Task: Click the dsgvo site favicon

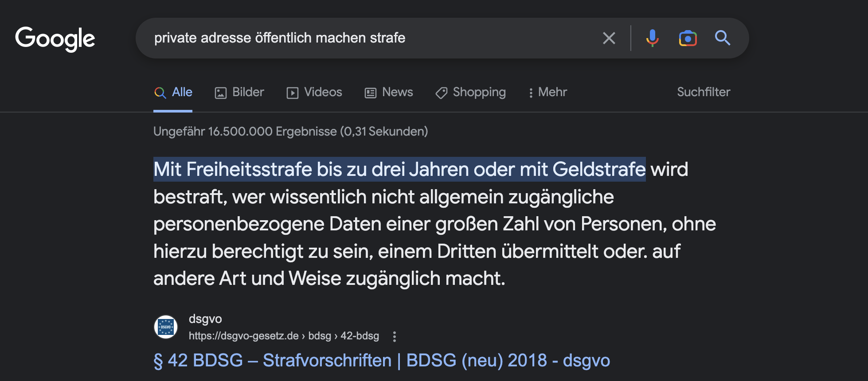Action: tap(166, 327)
